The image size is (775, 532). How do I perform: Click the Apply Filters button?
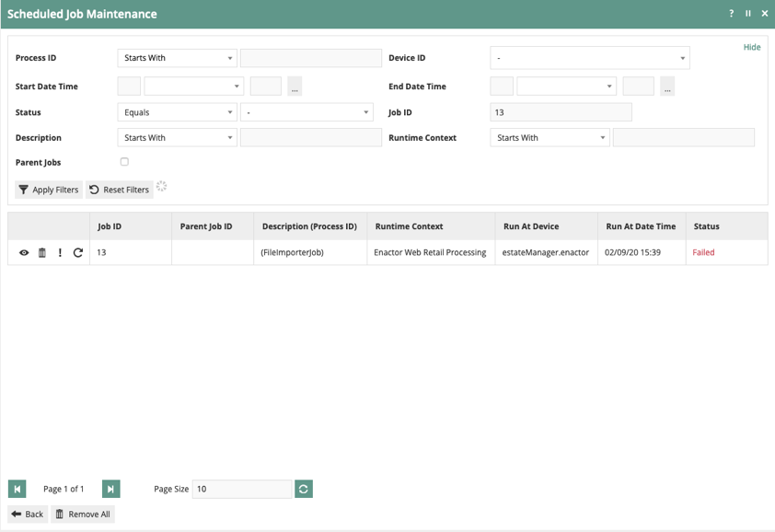49,190
